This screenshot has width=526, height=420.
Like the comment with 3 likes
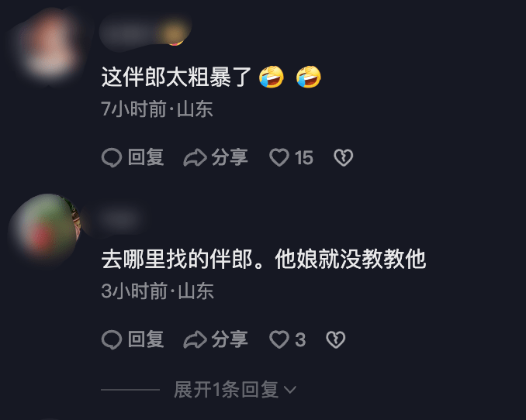click(279, 339)
